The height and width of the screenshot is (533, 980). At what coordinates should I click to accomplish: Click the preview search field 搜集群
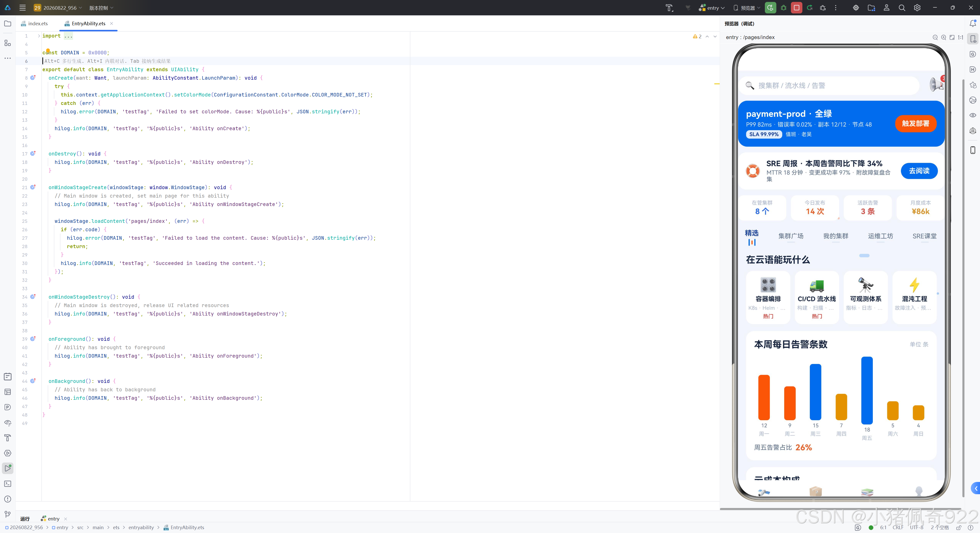(829, 86)
